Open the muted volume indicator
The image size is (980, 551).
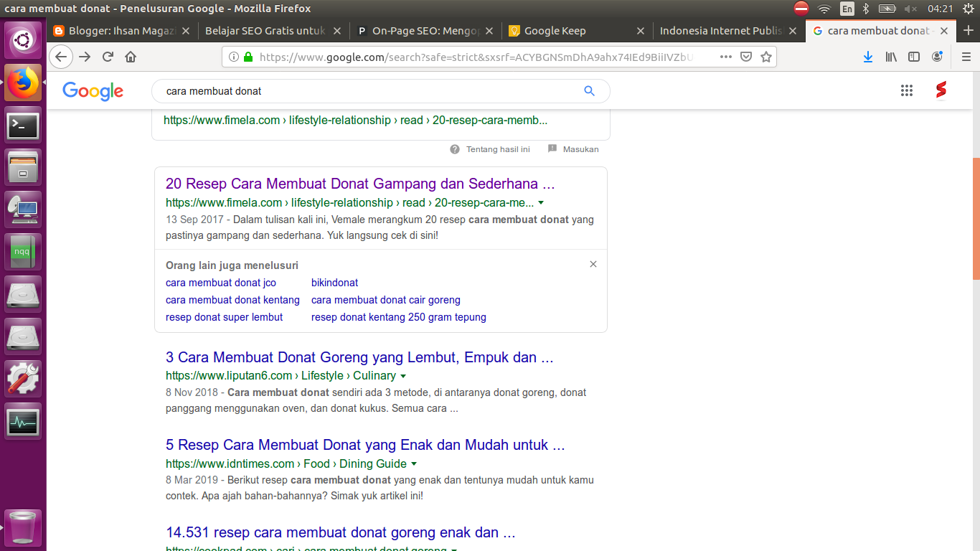pos(910,9)
